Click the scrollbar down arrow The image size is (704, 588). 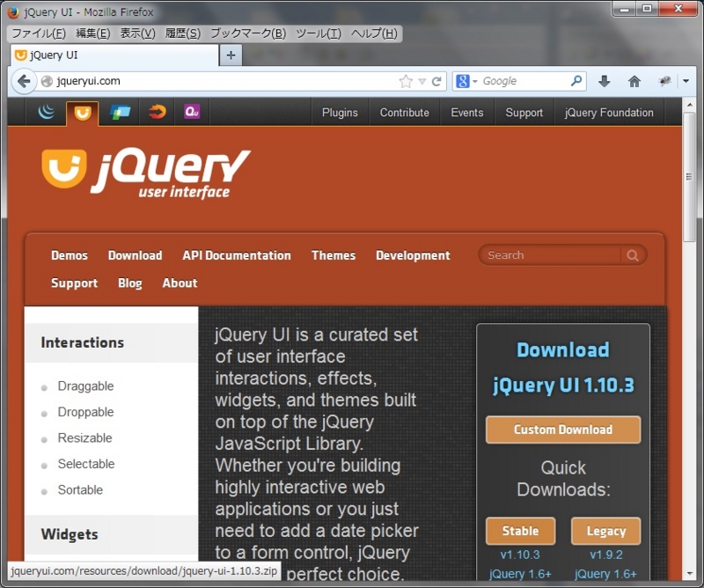pos(690,573)
